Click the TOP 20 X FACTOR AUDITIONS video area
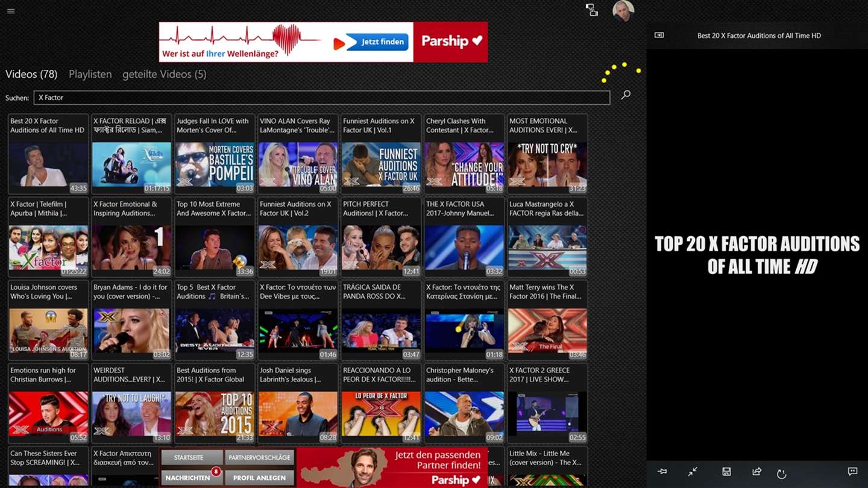 click(757, 255)
